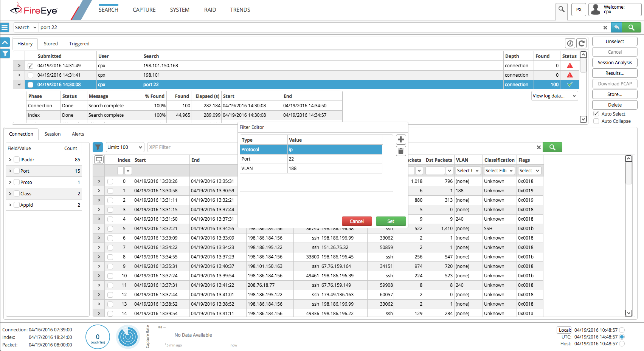The width and height of the screenshot is (644, 351).
Task: Click the Results... button
Action: click(x=615, y=73)
